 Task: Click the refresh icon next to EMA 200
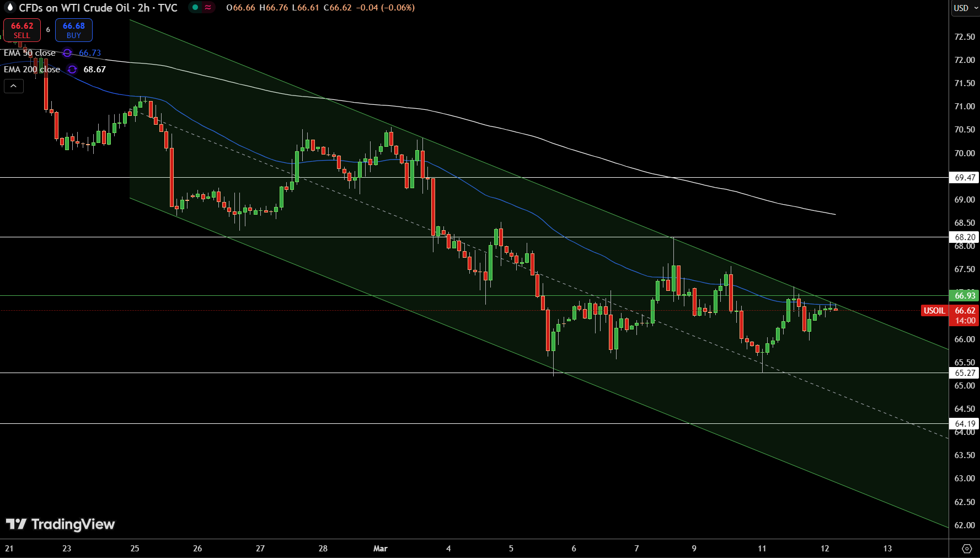point(72,70)
